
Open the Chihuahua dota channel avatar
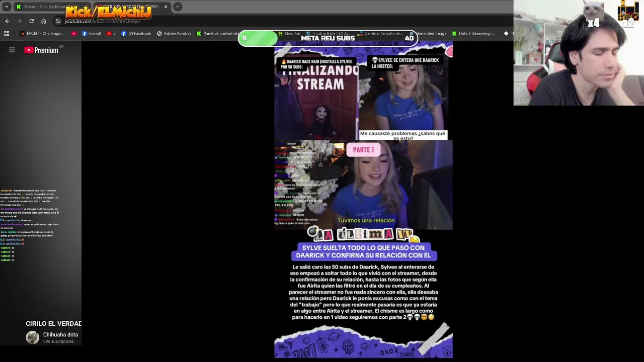pyautogui.click(x=33, y=338)
